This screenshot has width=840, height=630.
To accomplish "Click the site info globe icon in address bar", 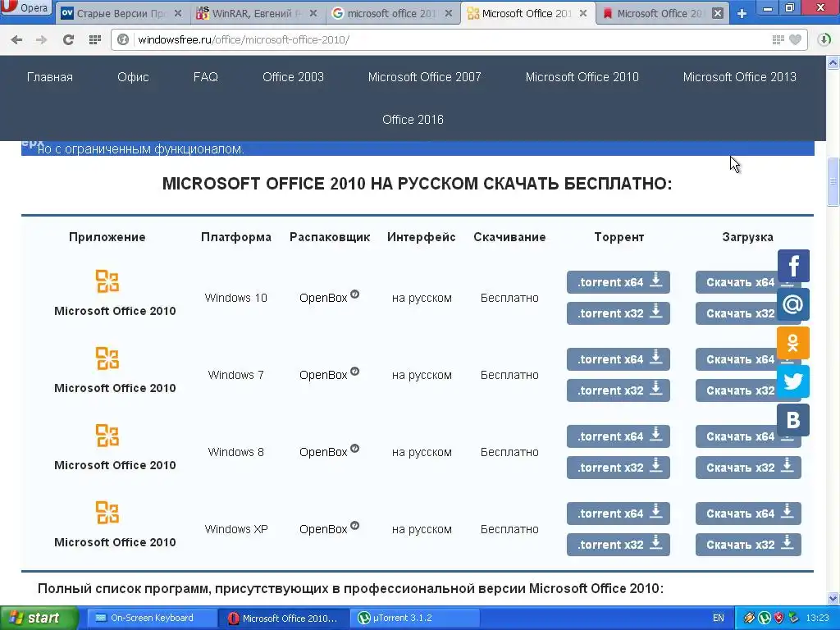I will [123, 39].
